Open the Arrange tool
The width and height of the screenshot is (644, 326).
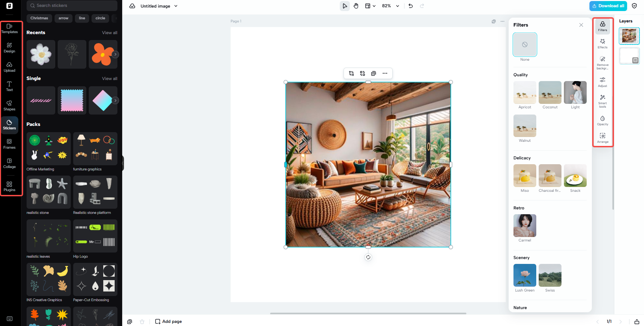[603, 138]
